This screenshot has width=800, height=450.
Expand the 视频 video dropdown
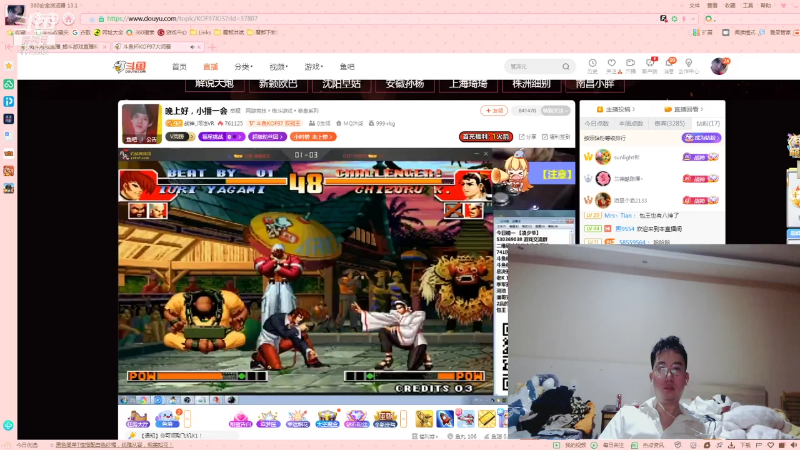click(x=279, y=67)
